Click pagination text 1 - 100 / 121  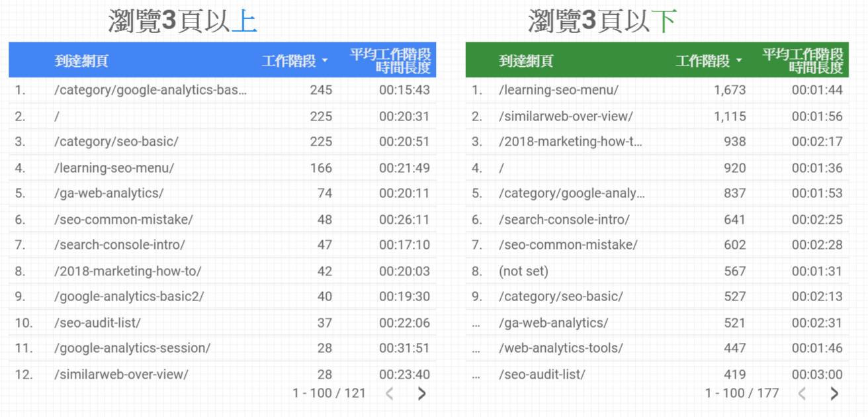click(329, 393)
